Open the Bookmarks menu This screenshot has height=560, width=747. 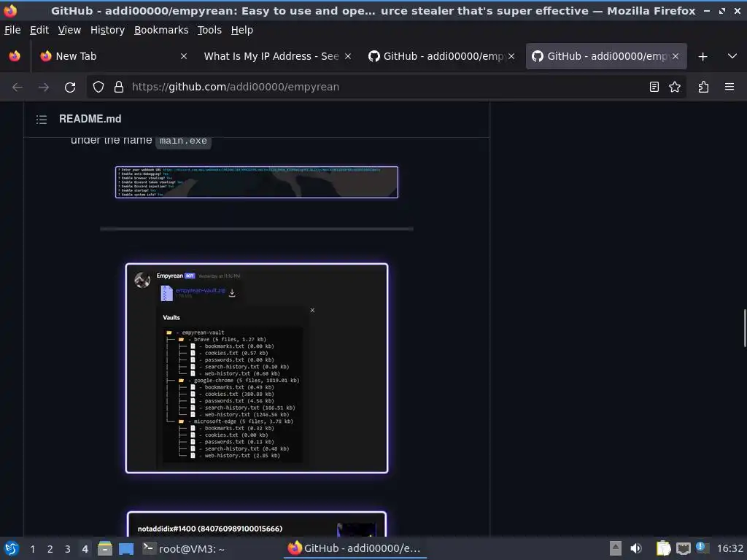pos(161,30)
